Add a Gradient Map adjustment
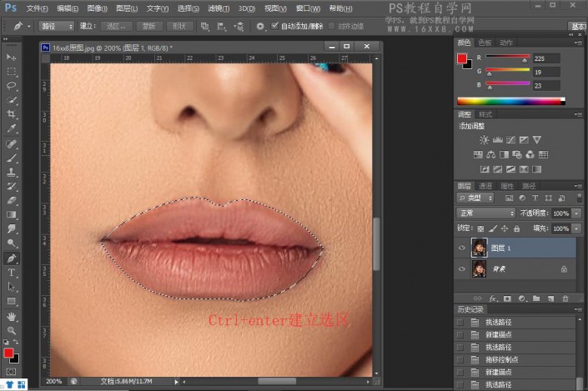This screenshot has width=588, height=391. (537, 169)
